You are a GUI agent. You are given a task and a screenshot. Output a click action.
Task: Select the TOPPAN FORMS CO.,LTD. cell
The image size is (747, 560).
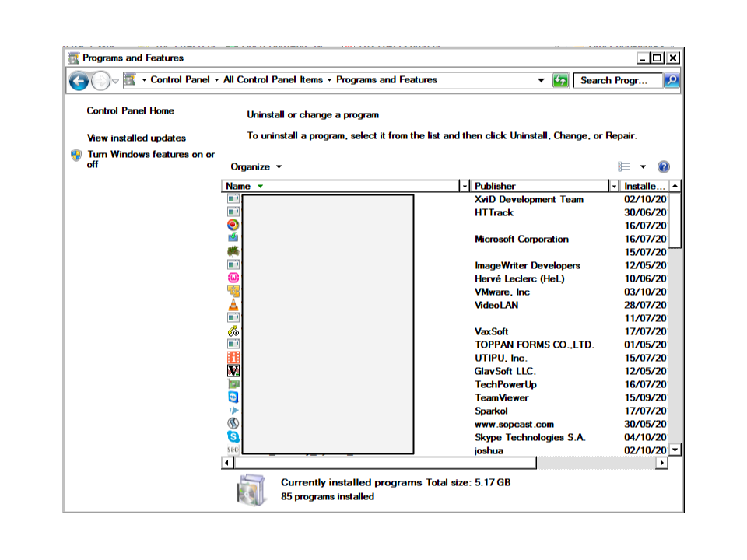534,345
